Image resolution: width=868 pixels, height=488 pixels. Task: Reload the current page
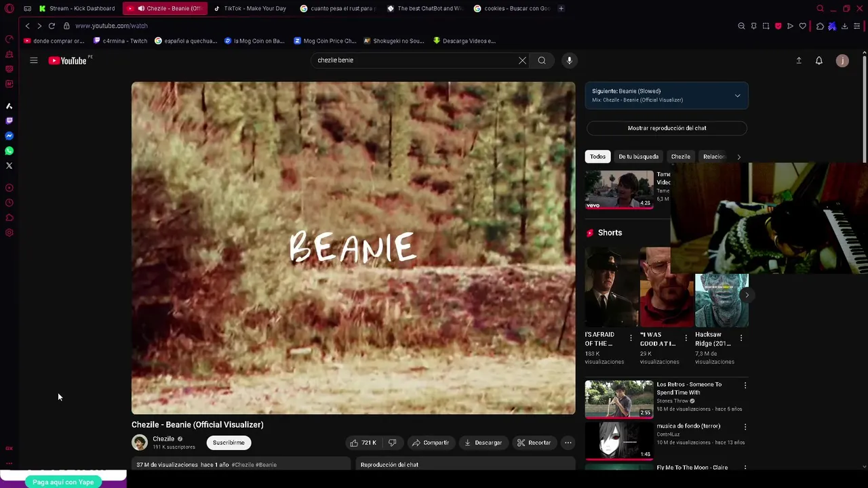pos(52,26)
